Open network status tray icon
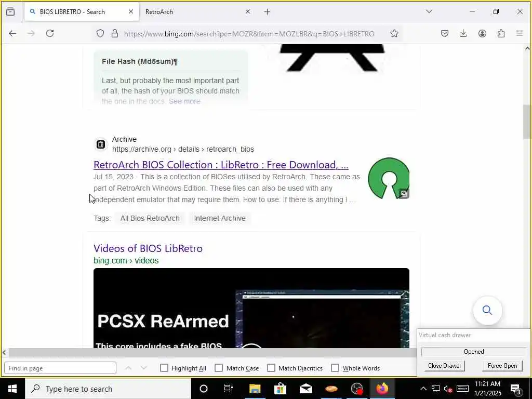532x399 pixels. click(436, 389)
